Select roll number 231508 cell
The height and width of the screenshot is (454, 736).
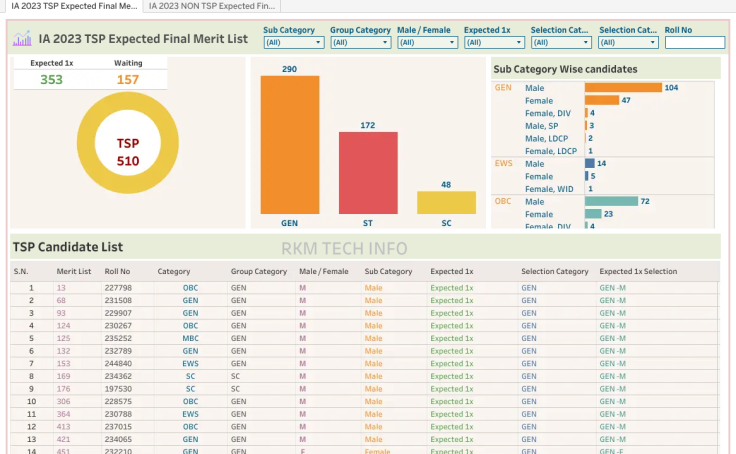coord(118,300)
